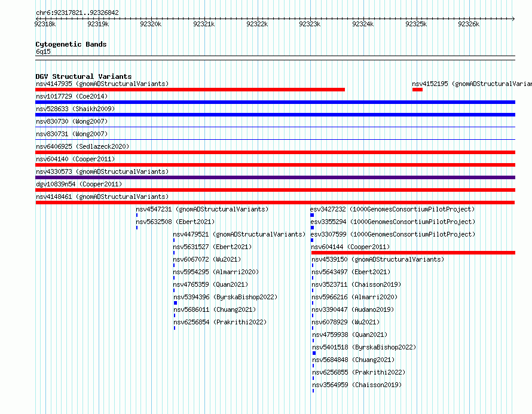Click the blue bar of nsv1017729
Image resolution: width=532 pixels, height=414 pixels.
(275, 102)
